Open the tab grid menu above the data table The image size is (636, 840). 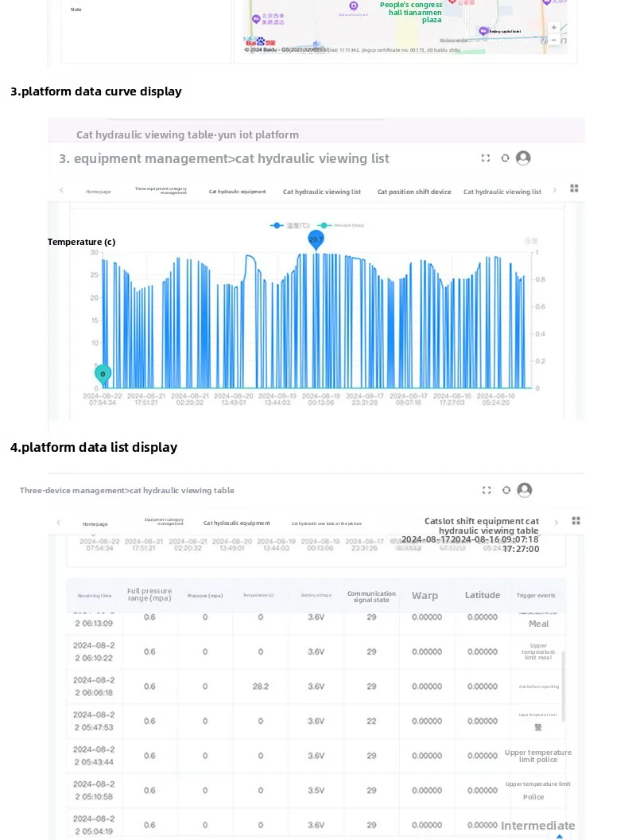pos(576,521)
